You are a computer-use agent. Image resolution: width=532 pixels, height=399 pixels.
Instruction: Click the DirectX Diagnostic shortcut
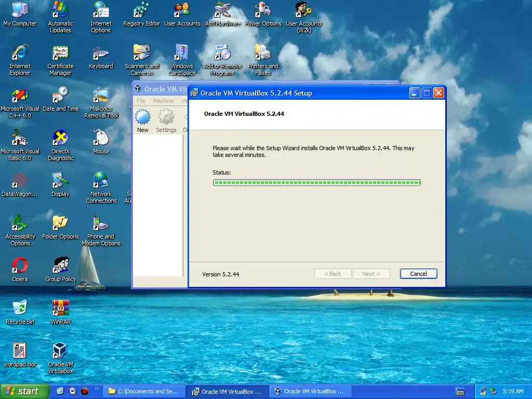(x=60, y=145)
